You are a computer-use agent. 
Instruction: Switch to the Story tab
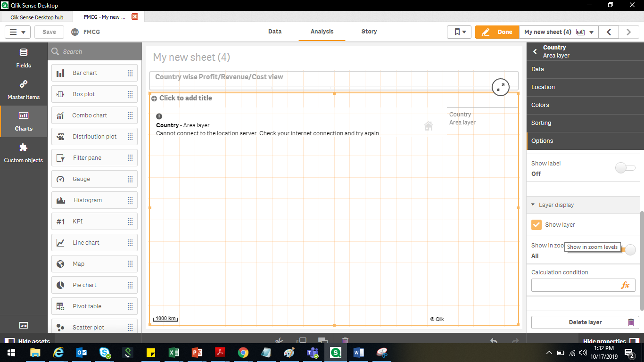pyautogui.click(x=369, y=32)
